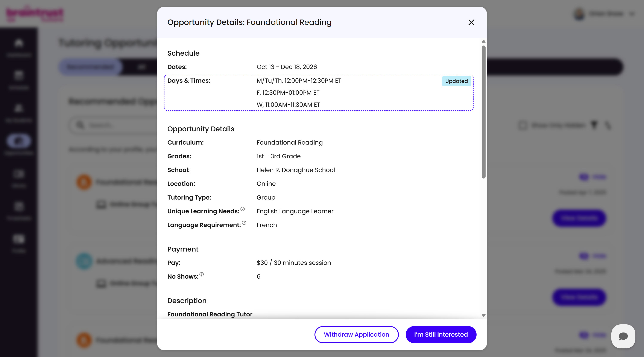The width and height of the screenshot is (644, 357).
Task: Click the home icon in background sidebar
Action: coord(19,43)
